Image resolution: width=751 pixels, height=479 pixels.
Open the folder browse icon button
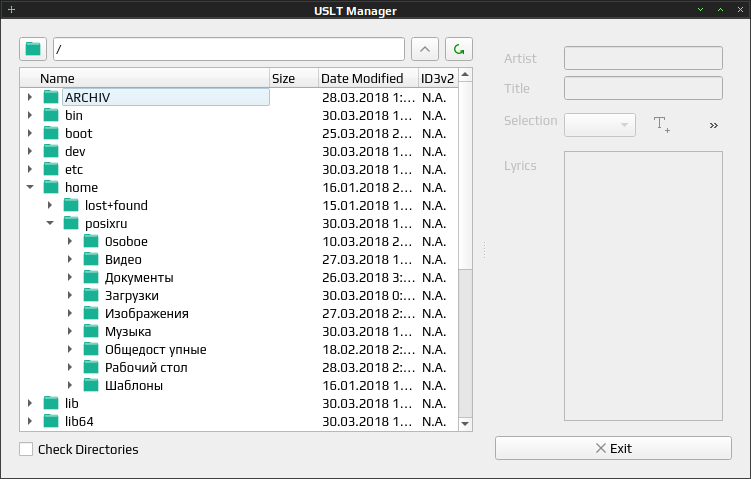33,49
